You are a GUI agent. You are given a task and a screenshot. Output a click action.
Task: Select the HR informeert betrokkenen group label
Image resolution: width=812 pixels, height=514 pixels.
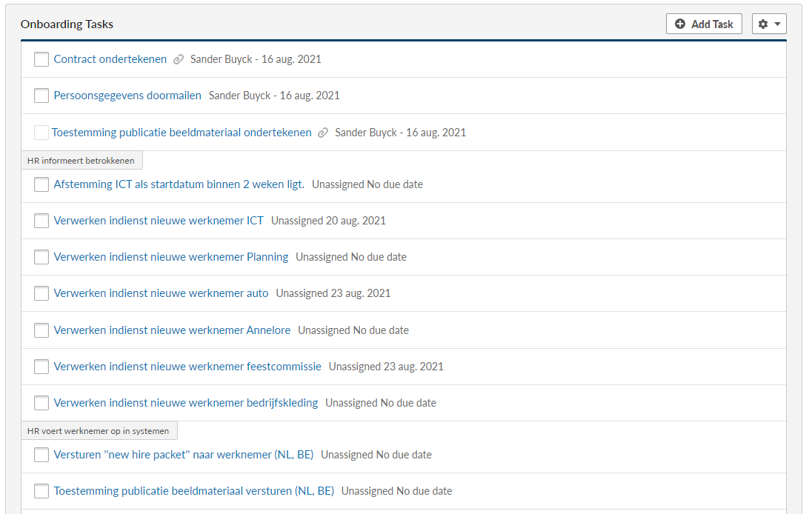pyautogui.click(x=81, y=161)
